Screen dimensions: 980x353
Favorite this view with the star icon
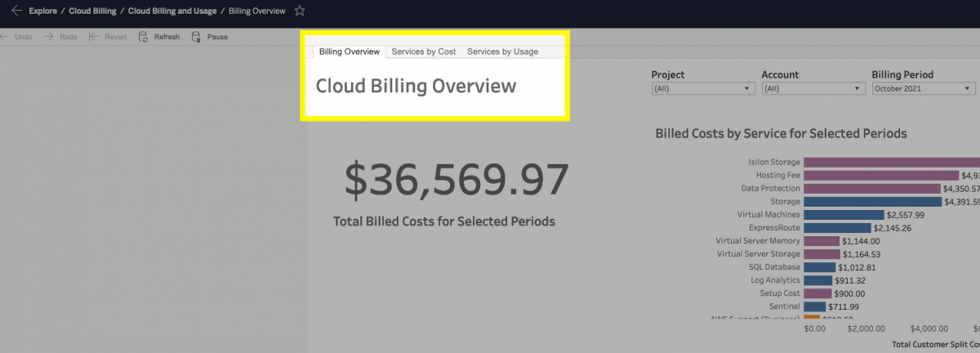tap(300, 11)
